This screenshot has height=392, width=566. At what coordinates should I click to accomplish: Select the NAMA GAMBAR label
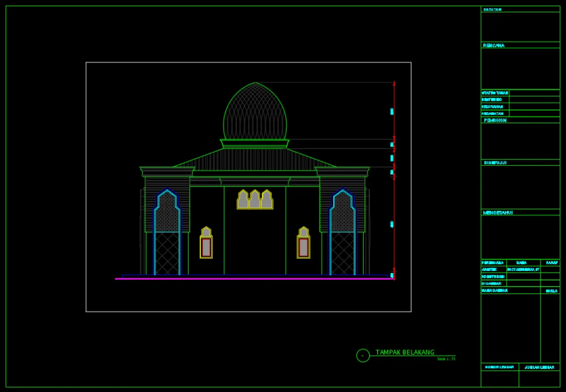point(495,290)
